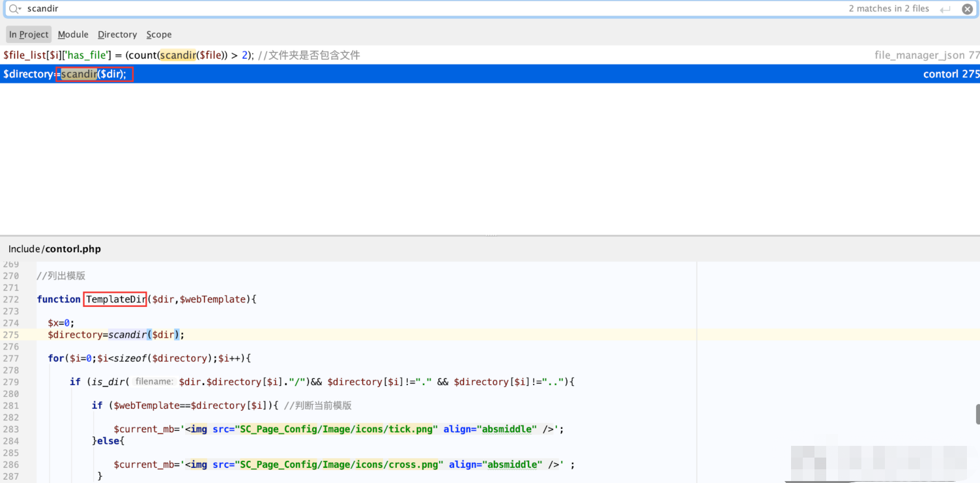Click line number 272 in the gutter
The width and height of the screenshot is (980, 483).
pyautogui.click(x=12, y=299)
